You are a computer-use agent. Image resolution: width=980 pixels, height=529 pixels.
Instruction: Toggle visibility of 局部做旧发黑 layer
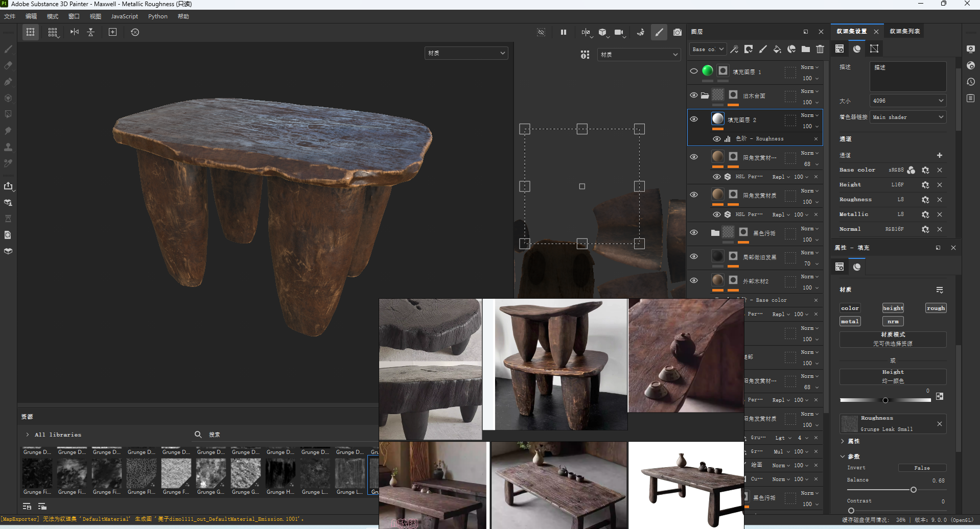(694, 257)
